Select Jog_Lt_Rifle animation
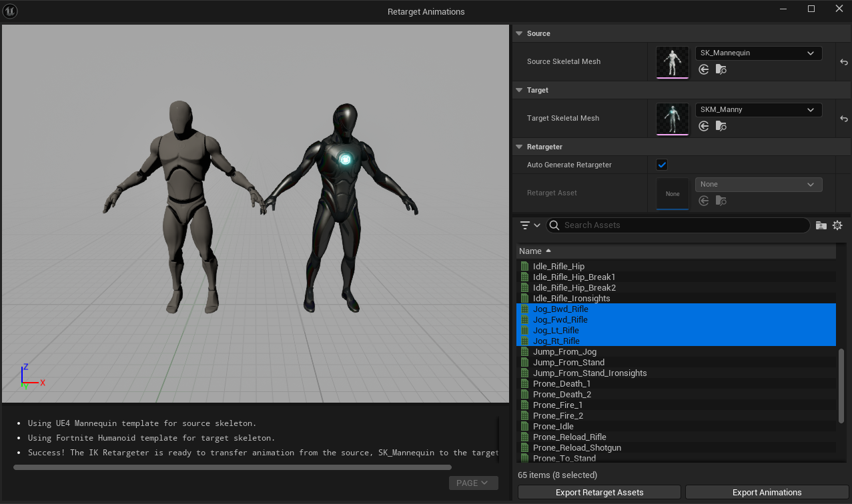 pos(676,331)
